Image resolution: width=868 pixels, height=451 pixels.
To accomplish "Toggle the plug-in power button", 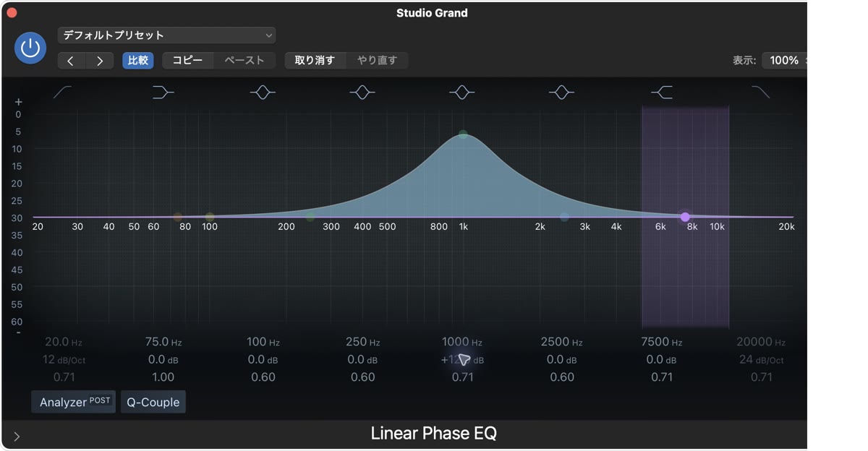I will click(30, 48).
